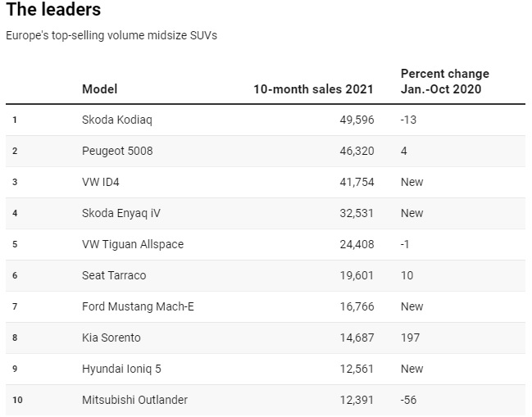Click the Percent change Jan.-Oct 2020 header
This screenshot has width=532, height=417.
444,81
